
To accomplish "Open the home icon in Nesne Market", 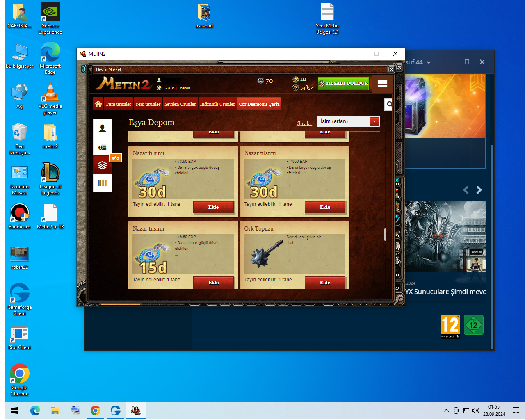I will click(98, 104).
